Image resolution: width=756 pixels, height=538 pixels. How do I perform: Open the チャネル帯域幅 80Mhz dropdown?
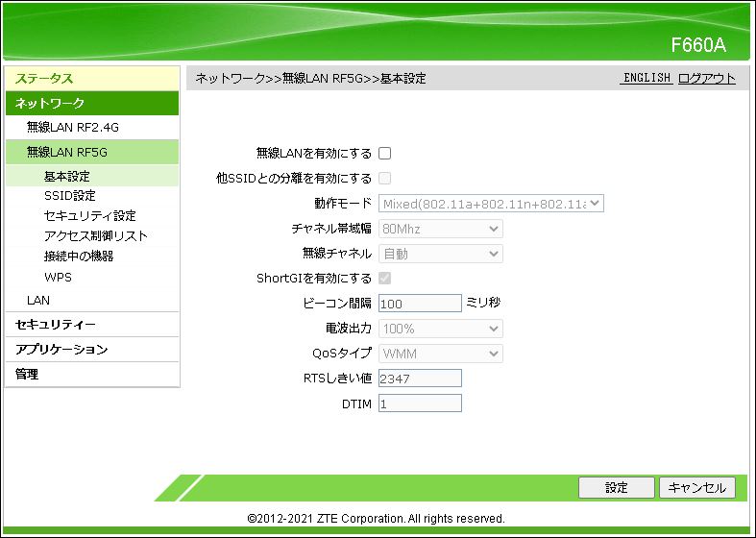tap(441, 229)
